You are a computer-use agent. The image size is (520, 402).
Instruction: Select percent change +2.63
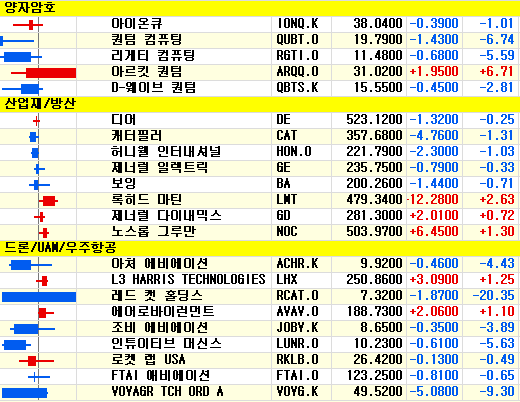[x=497, y=200]
